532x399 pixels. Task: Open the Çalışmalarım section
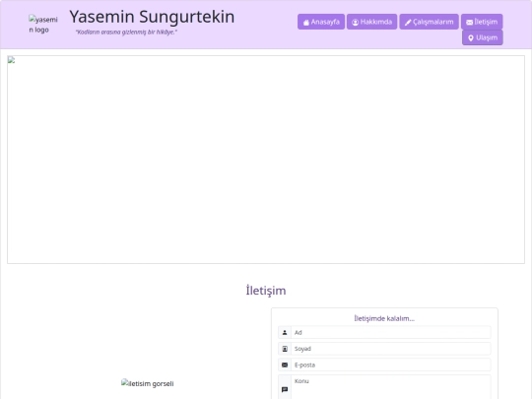(430, 22)
